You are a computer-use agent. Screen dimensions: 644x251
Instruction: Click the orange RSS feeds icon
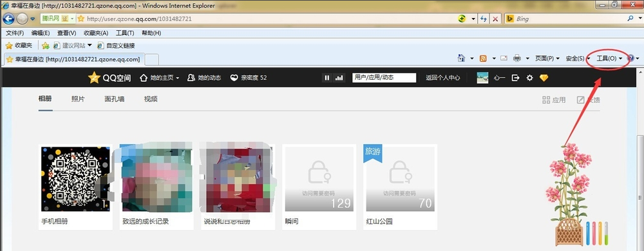click(x=484, y=58)
